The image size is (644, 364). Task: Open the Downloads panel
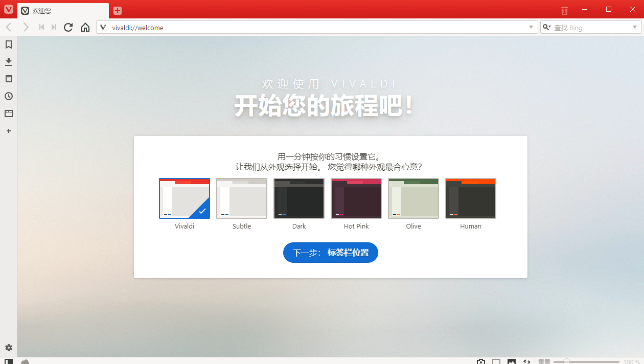click(x=9, y=62)
